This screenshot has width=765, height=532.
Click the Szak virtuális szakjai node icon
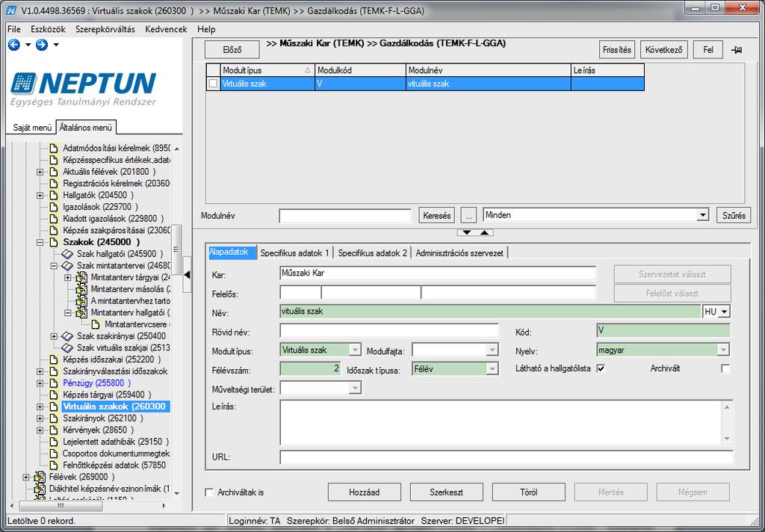pyautogui.click(x=67, y=348)
